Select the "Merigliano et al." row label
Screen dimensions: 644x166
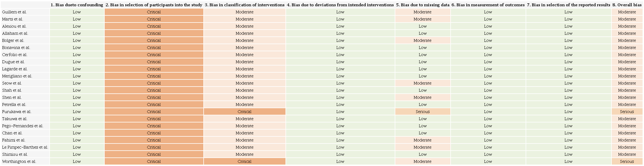(x=17, y=76)
